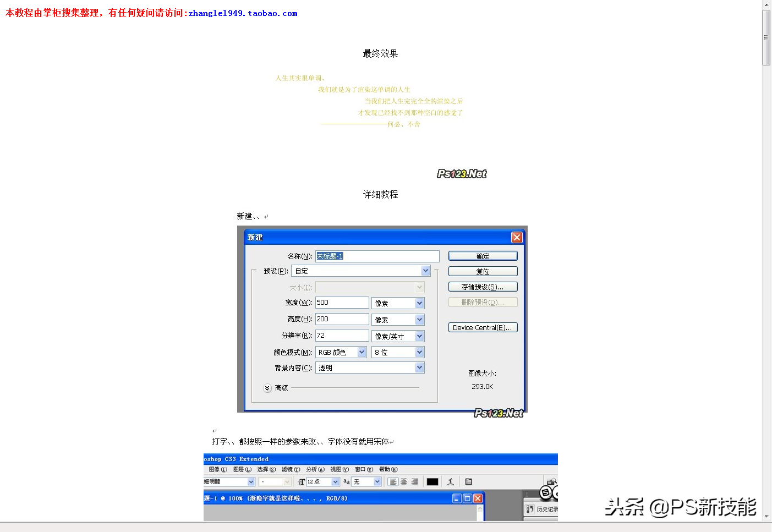Click the black text color swatch

pyautogui.click(x=432, y=482)
